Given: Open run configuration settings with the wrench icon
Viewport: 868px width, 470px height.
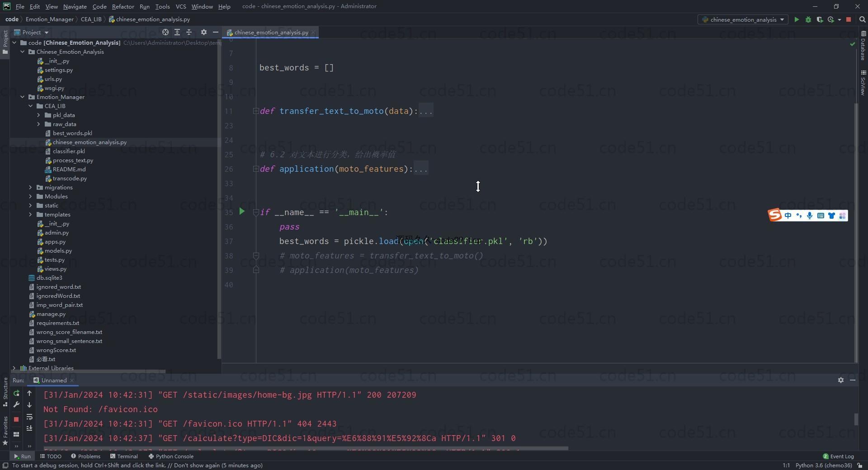Looking at the screenshot, I should pyautogui.click(x=16, y=405).
